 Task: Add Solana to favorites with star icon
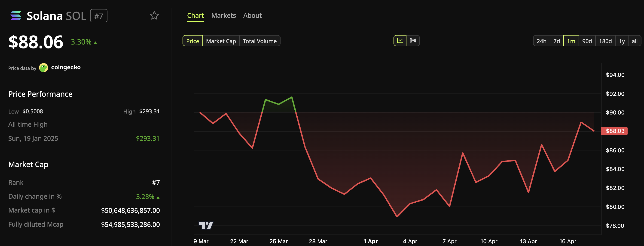click(x=154, y=15)
